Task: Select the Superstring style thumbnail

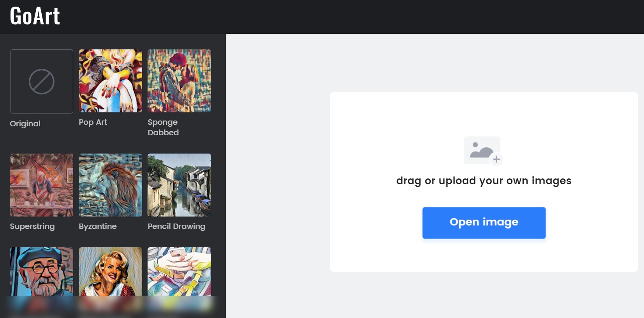Action: [42, 185]
